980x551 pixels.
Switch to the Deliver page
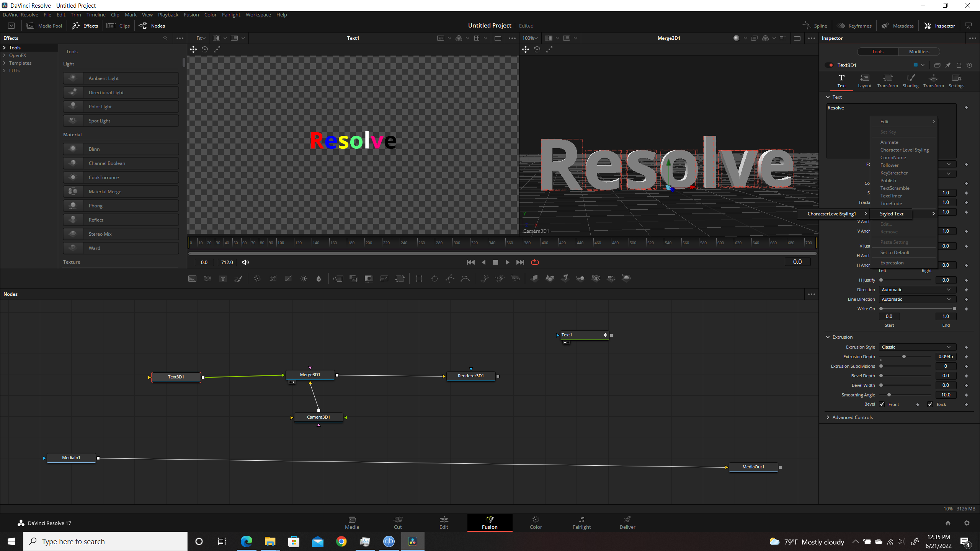(x=627, y=523)
